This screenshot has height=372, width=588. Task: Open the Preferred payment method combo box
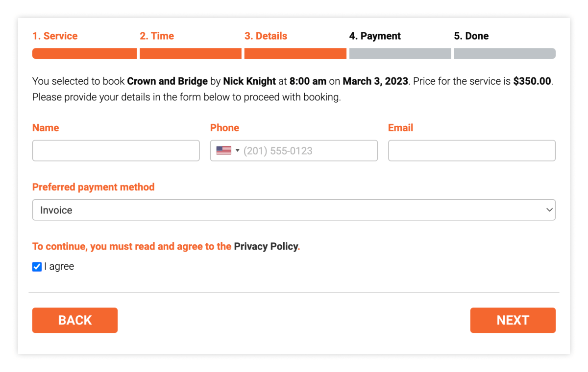click(x=294, y=209)
